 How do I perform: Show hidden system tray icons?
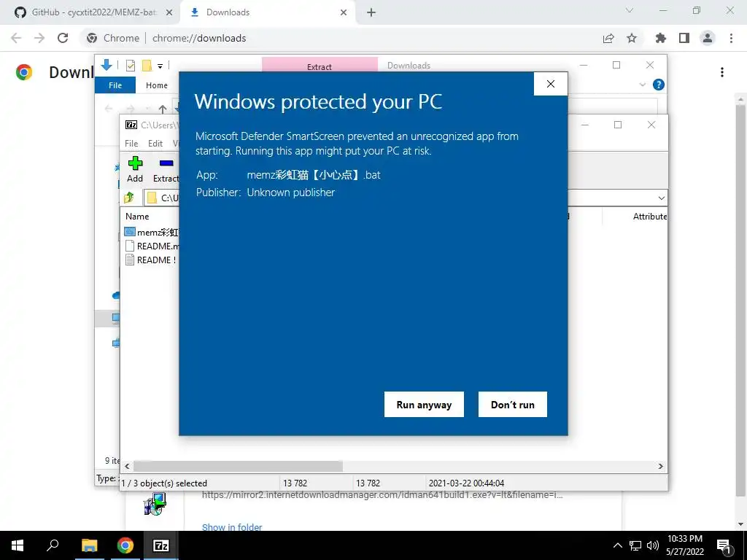pos(617,545)
